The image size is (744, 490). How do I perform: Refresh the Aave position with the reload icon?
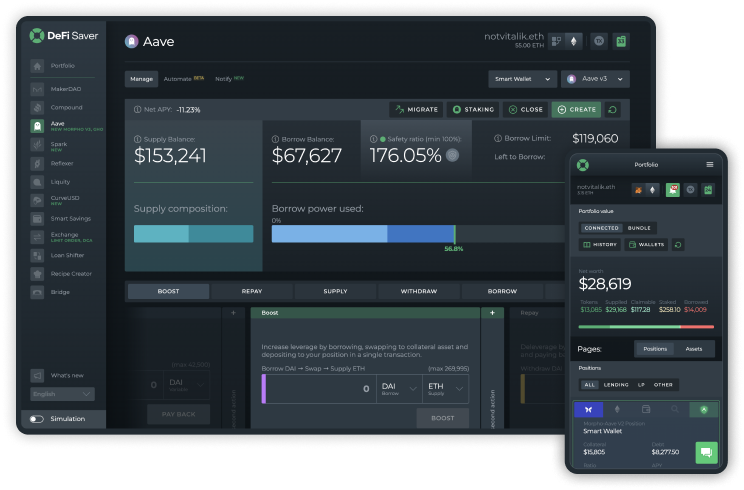[613, 110]
